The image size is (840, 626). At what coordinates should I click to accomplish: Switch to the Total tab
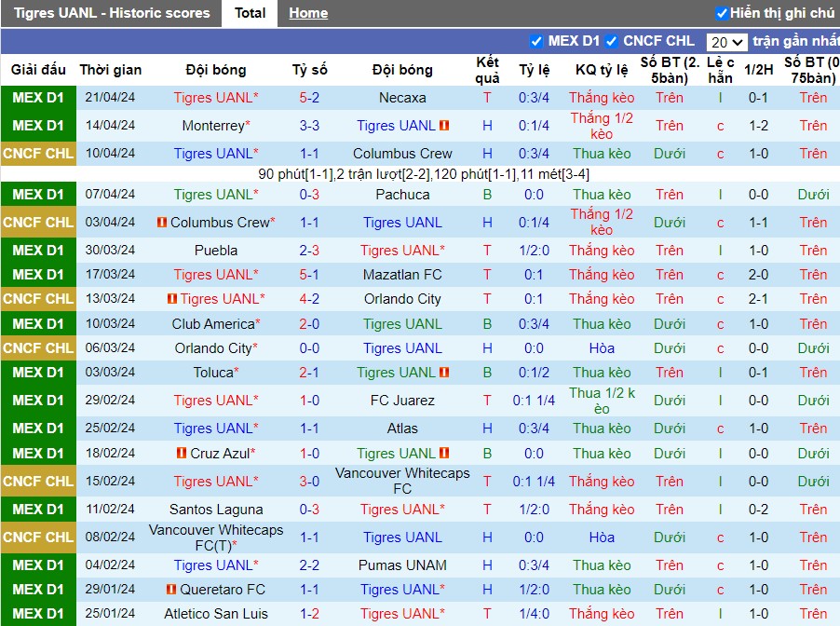coord(250,13)
